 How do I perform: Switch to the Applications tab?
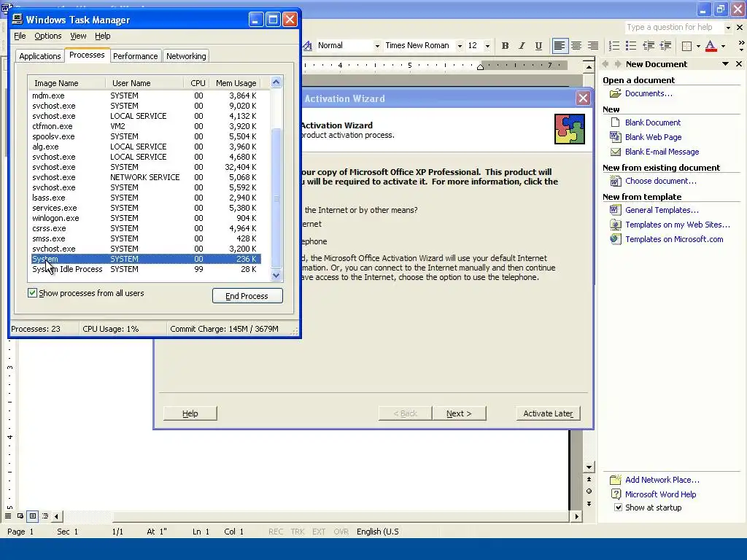point(40,56)
